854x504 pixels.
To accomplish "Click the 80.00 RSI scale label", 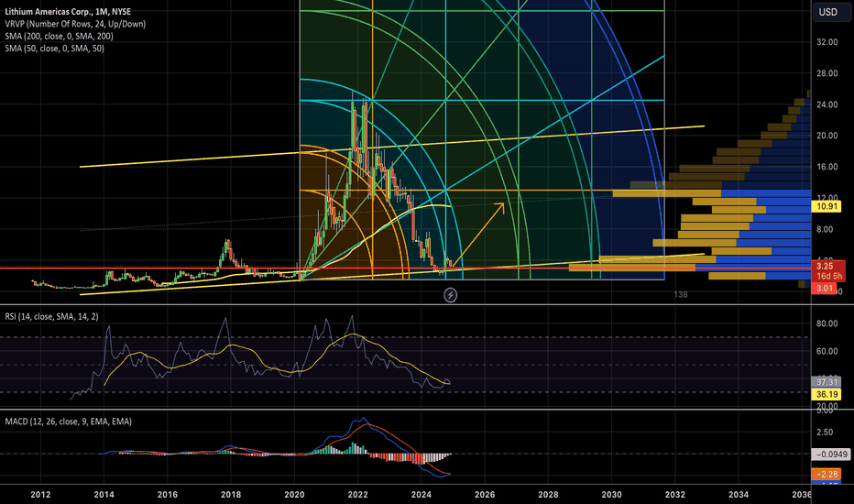I will (827, 323).
